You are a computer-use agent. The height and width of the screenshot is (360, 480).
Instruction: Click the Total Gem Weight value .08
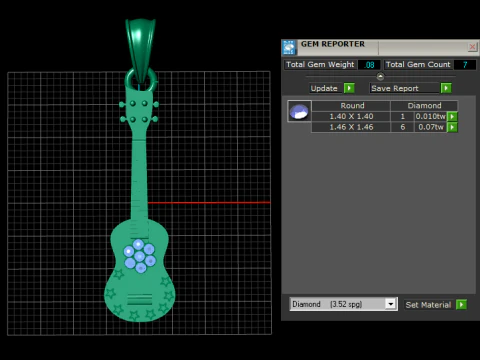tap(369, 65)
